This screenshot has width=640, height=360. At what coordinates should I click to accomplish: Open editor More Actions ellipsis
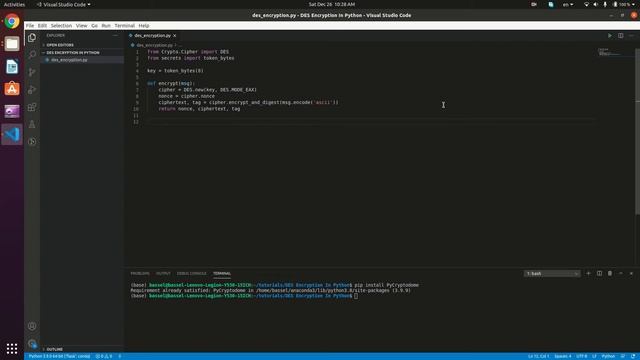click(631, 36)
